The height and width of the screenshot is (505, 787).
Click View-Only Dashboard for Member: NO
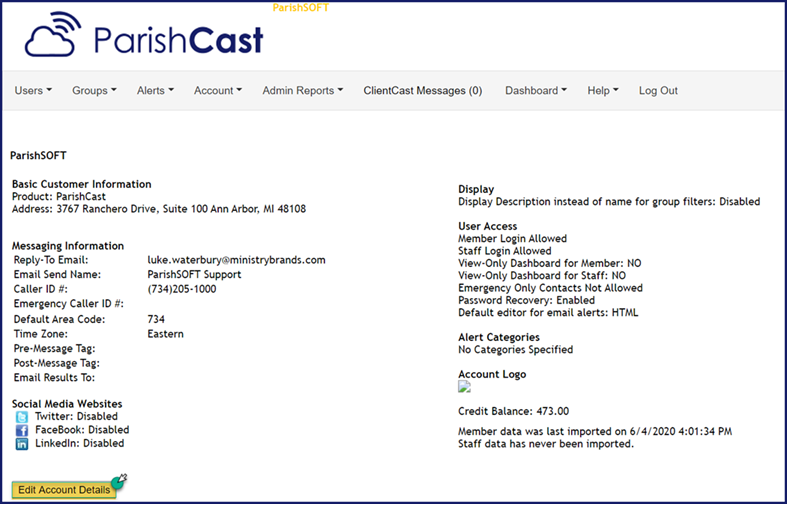tap(550, 263)
